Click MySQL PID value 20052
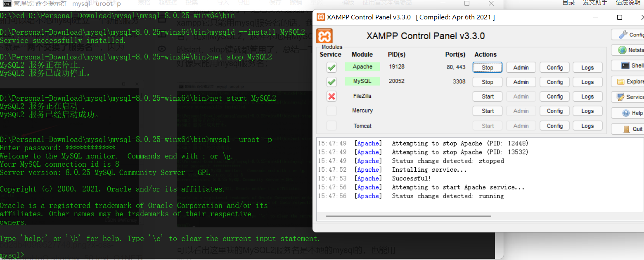 [x=397, y=81]
